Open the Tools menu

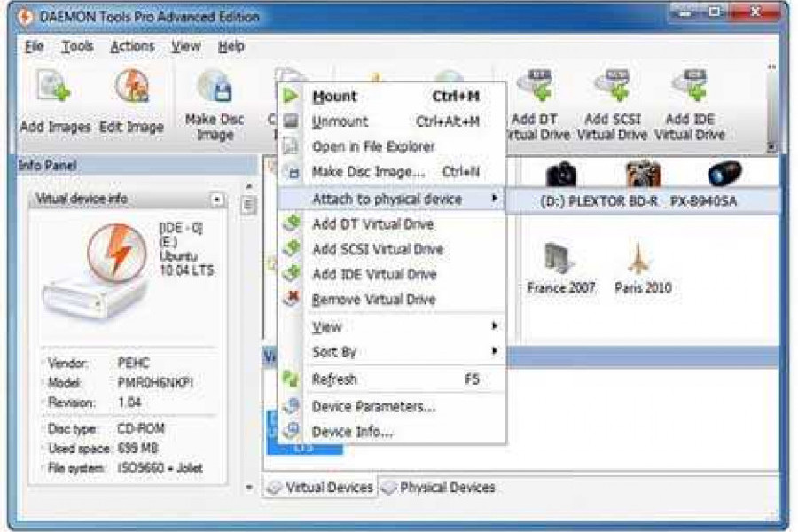tap(77, 46)
